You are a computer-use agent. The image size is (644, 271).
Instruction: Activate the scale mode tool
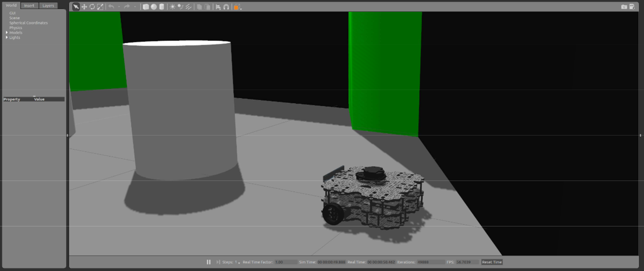[x=100, y=7]
